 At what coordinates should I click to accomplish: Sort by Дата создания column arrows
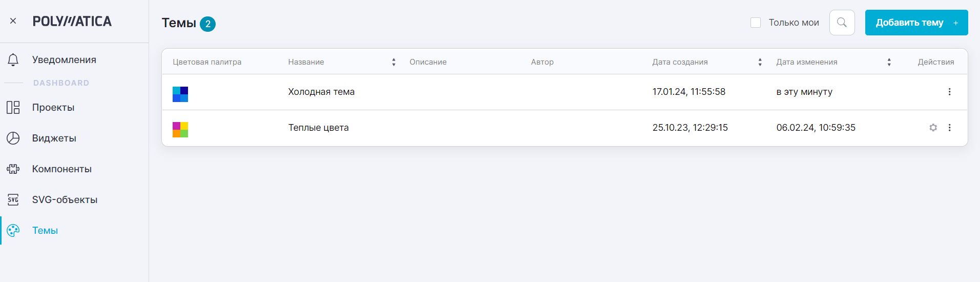point(760,62)
